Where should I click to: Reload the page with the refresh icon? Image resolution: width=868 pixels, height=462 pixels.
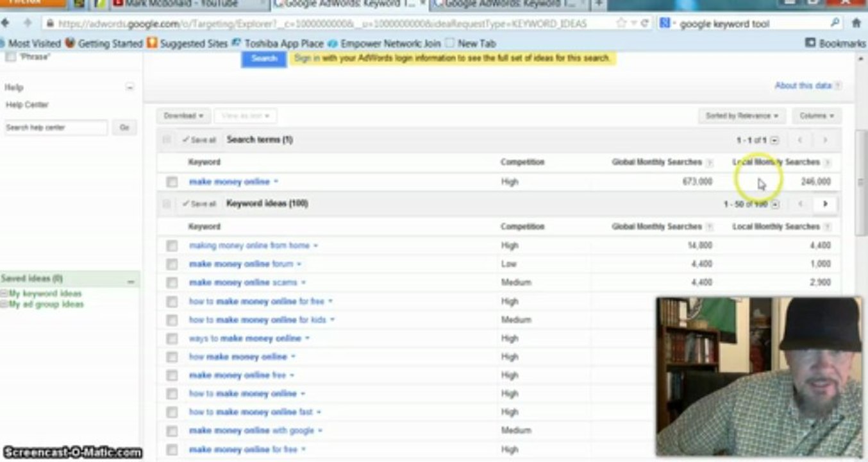point(645,23)
